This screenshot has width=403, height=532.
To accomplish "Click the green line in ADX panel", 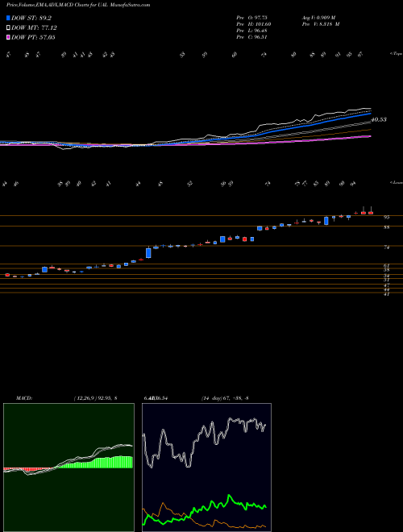I will (204, 509).
